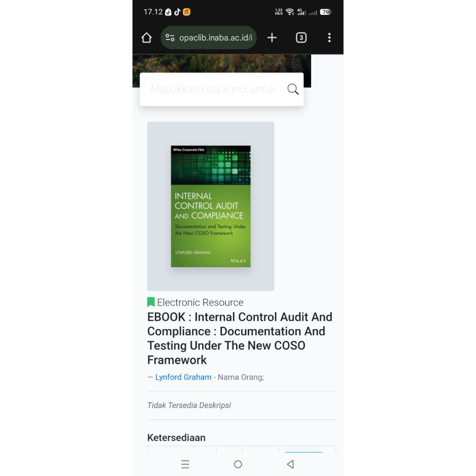Tap the Ketersediaan section heading
This screenshot has height=476, width=476.
point(176,437)
